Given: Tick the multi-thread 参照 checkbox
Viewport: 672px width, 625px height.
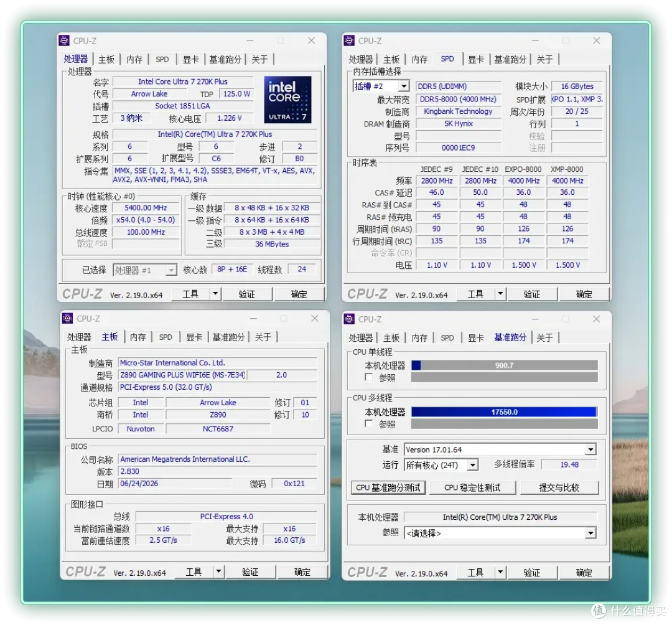Looking at the screenshot, I should pyautogui.click(x=368, y=423).
